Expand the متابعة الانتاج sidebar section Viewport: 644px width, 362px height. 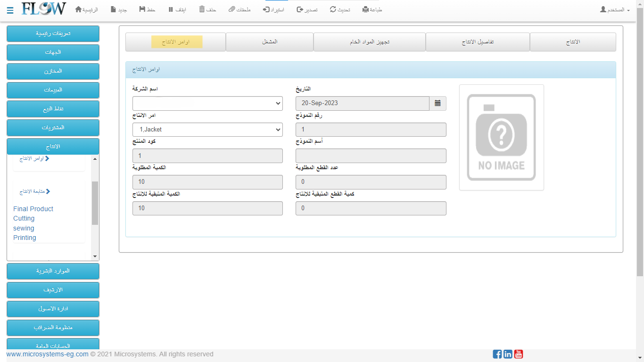(35, 191)
